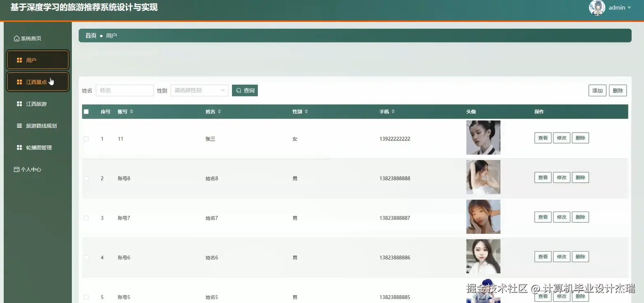Toggle the select-all checkbox in table header
Image resolution: width=644 pixels, height=303 pixels.
tap(86, 112)
